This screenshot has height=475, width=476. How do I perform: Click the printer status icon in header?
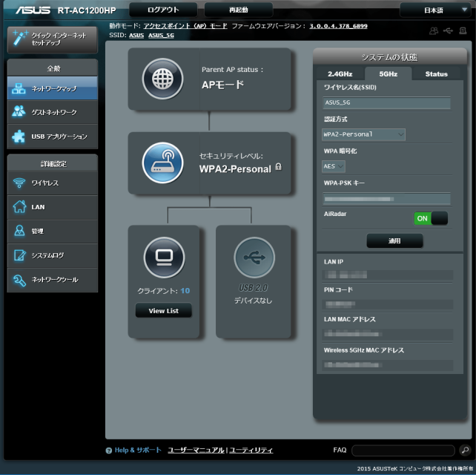click(463, 30)
